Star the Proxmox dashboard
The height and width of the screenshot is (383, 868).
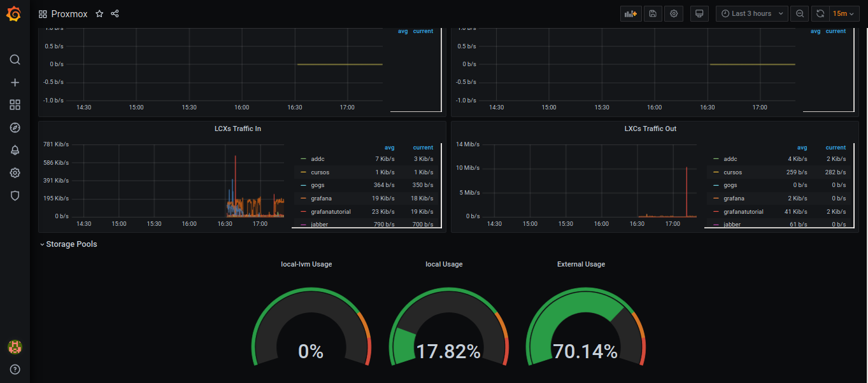pos(99,13)
